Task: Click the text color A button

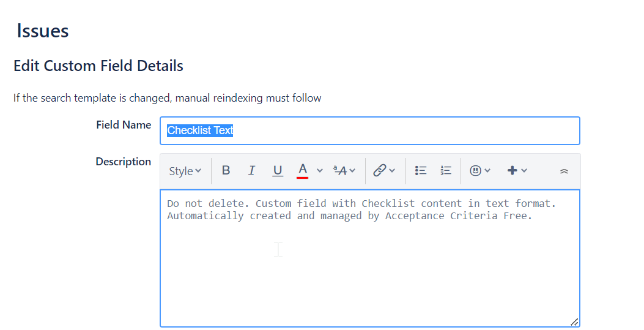Action: click(x=302, y=170)
